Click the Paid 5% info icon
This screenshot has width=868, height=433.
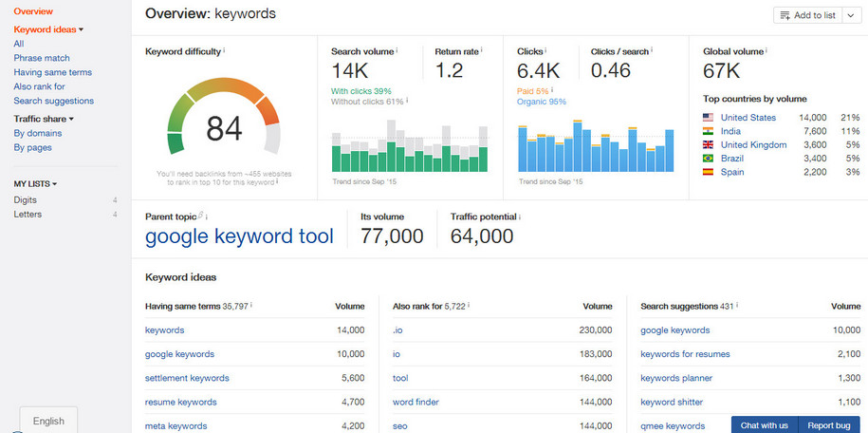(552, 90)
